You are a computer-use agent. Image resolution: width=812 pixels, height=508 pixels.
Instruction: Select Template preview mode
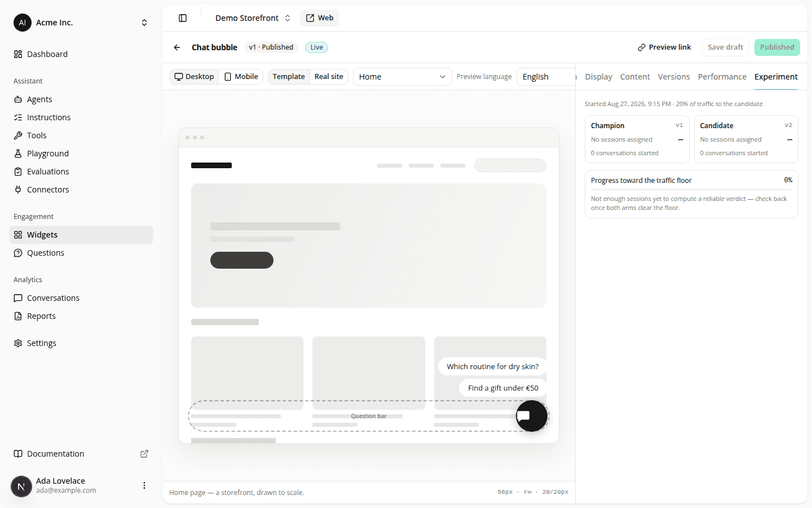tap(289, 77)
